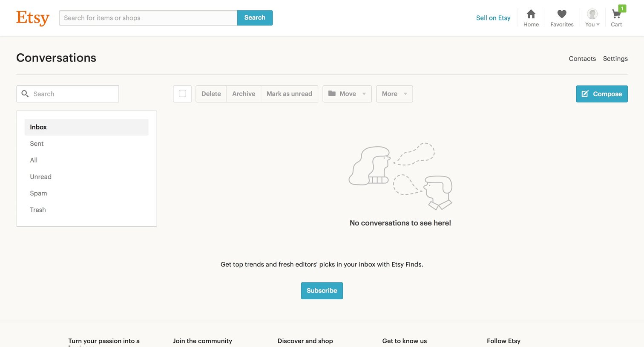Viewport: 644px width, 347px height.
Task: Expand the More dropdown
Action: 394,94
